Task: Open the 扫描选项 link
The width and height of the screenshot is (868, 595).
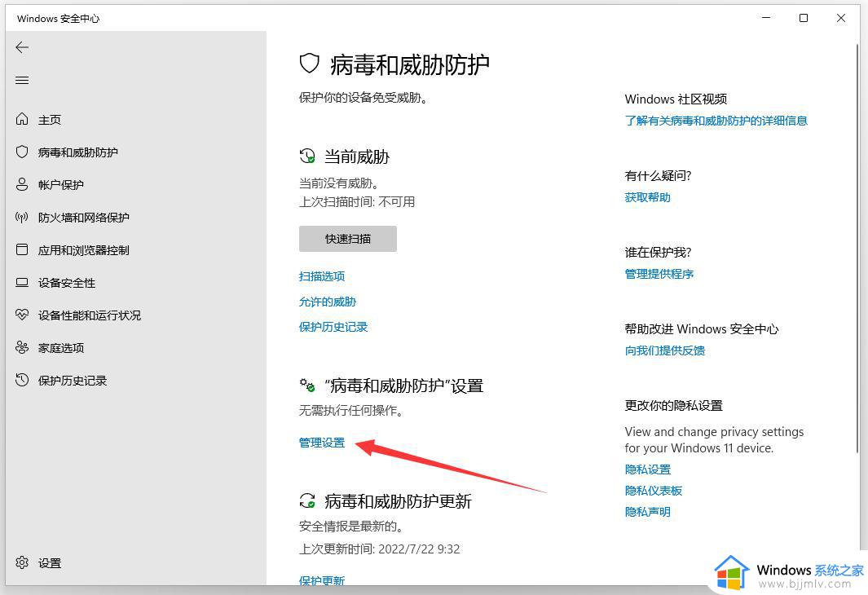Action: 322,276
